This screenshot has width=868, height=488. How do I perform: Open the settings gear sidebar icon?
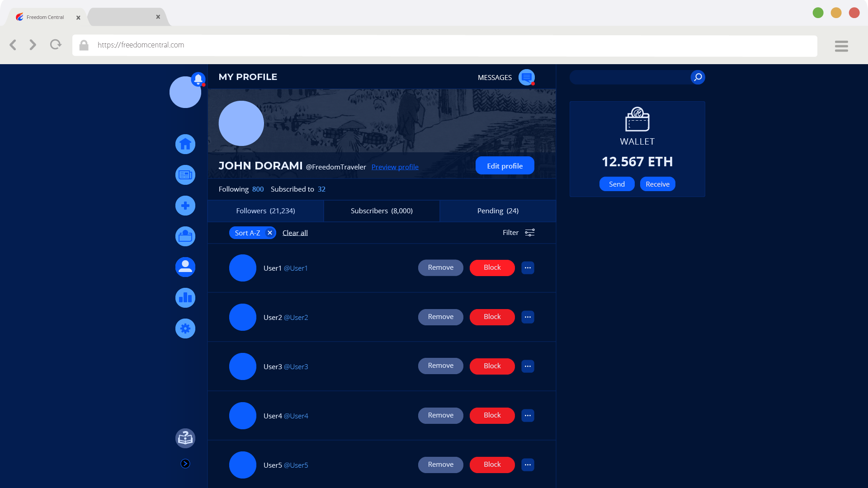[x=185, y=328]
